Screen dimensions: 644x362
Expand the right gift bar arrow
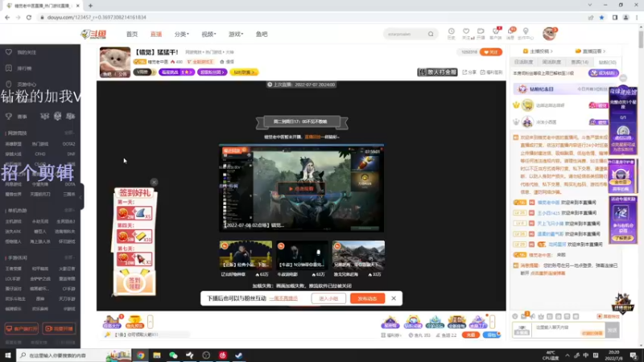[492, 321]
